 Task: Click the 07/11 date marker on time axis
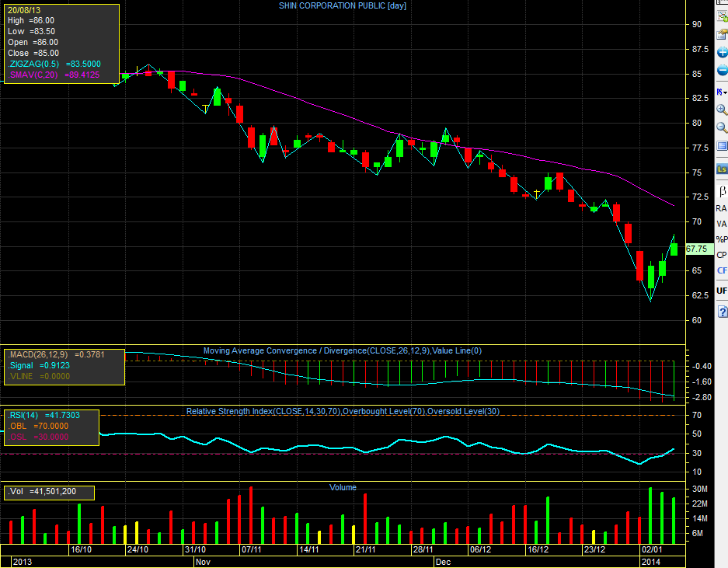pyautogui.click(x=251, y=549)
